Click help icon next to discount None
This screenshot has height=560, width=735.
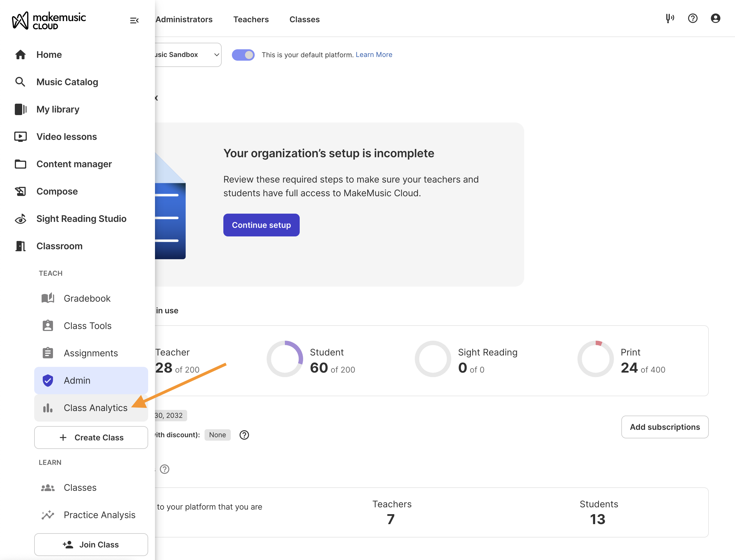click(244, 435)
